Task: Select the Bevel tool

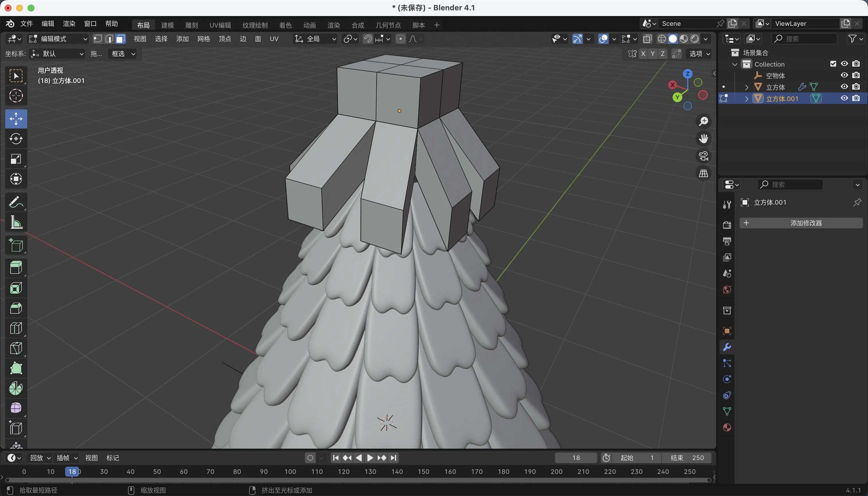Action: coord(16,308)
